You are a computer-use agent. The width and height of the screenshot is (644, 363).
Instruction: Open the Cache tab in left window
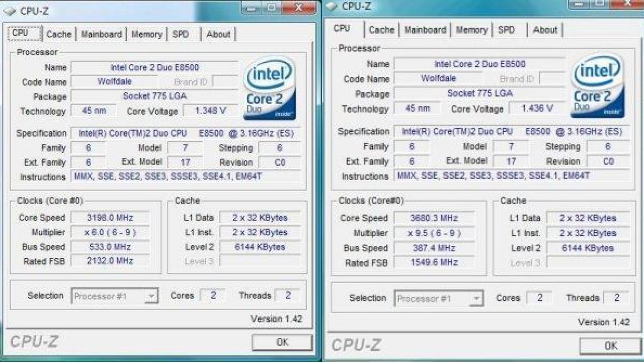click(59, 34)
